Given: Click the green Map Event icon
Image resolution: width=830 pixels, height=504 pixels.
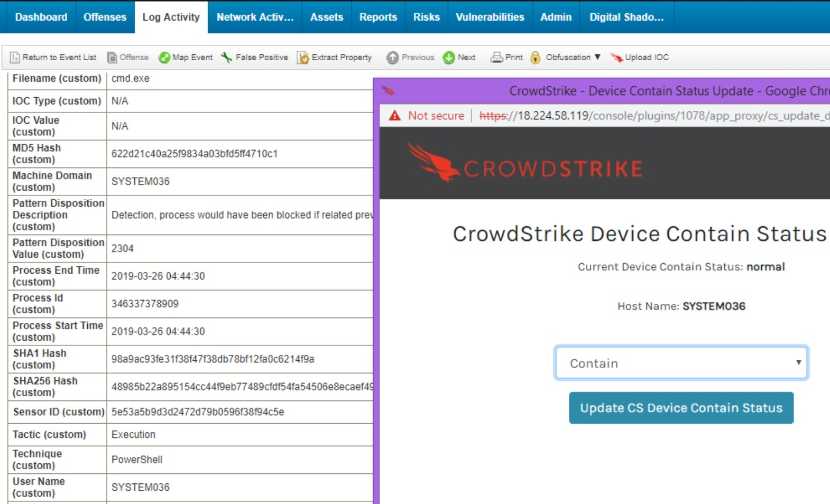Looking at the screenshot, I should coord(164,58).
